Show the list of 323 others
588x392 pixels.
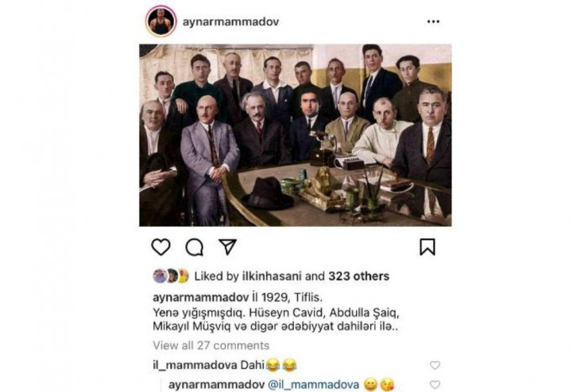[x=359, y=277]
